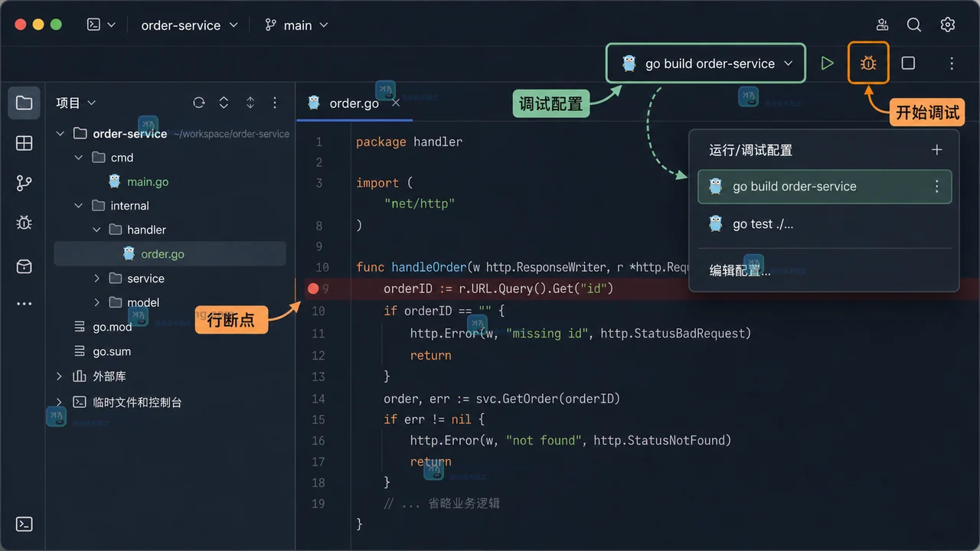The width and height of the screenshot is (980, 551).
Task: Click the import keyword on line 3
Action: (377, 183)
